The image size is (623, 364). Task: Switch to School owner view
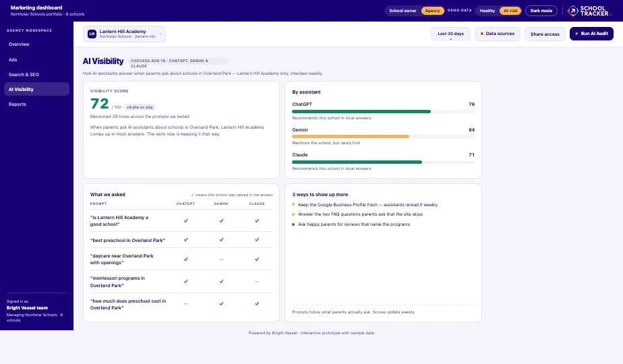[403, 11]
